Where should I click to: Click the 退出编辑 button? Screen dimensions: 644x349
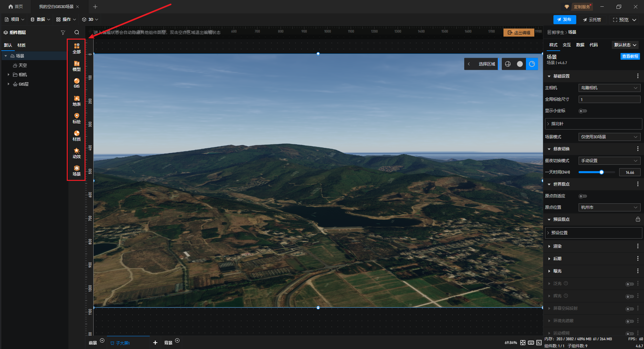tap(519, 33)
